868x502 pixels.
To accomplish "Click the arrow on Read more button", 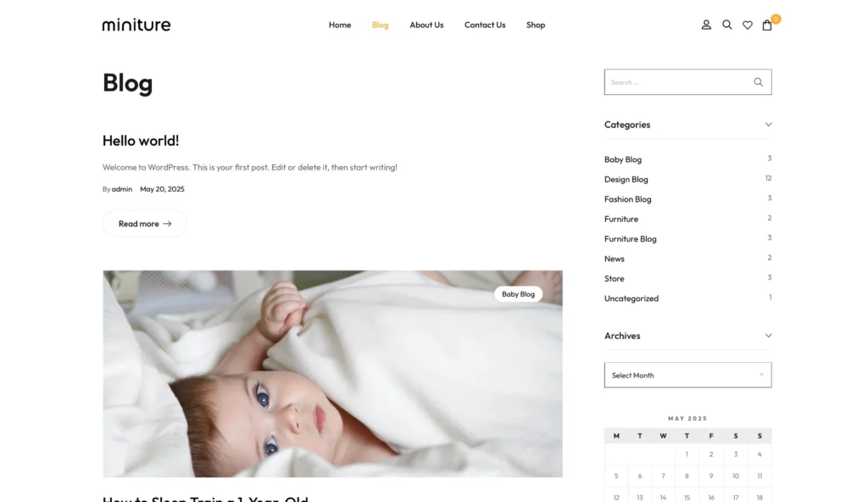I will coord(167,224).
